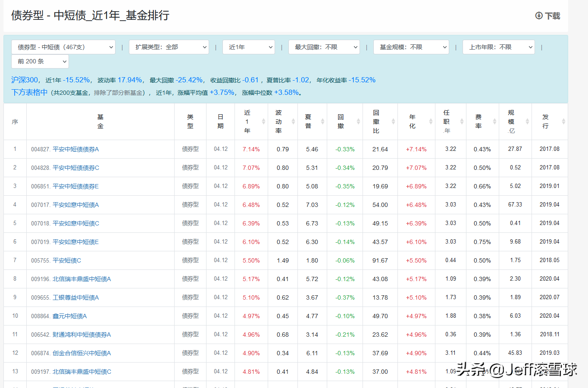This screenshot has height=388, width=588.
Task: Sort by the 任职年 column arrows
Action: [462, 122]
